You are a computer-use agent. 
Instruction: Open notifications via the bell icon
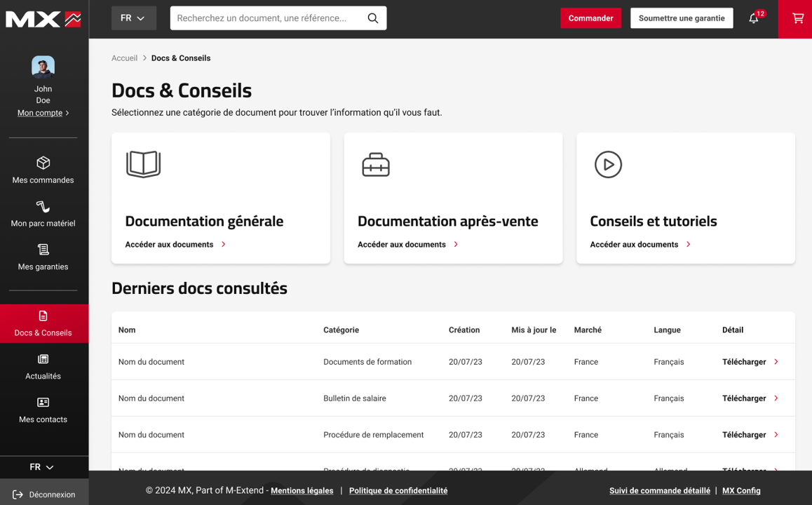(x=754, y=19)
